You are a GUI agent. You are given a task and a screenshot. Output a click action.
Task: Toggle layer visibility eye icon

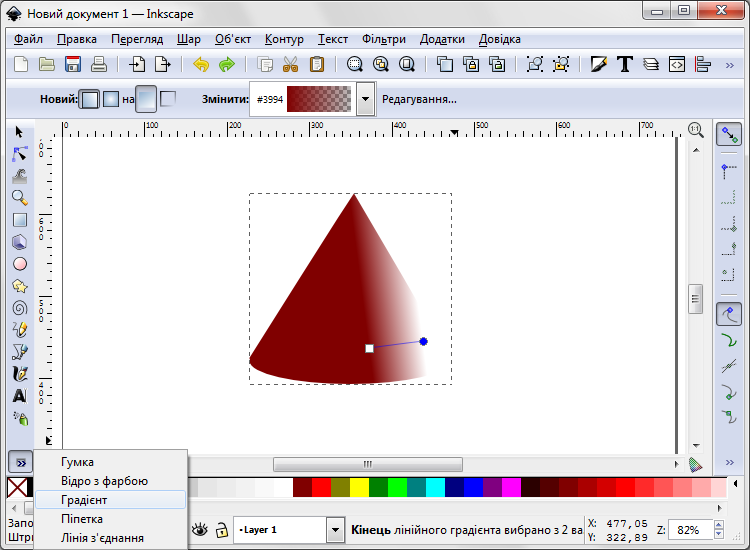200,530
